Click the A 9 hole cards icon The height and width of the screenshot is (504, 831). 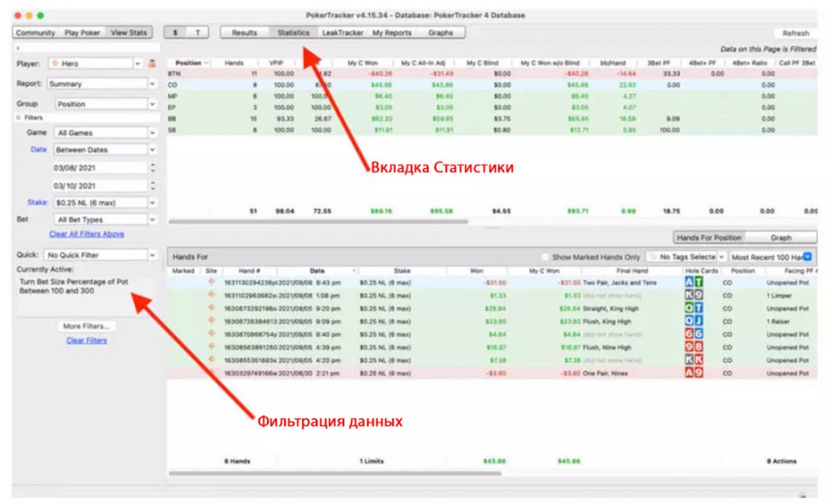tap(694, 373)
